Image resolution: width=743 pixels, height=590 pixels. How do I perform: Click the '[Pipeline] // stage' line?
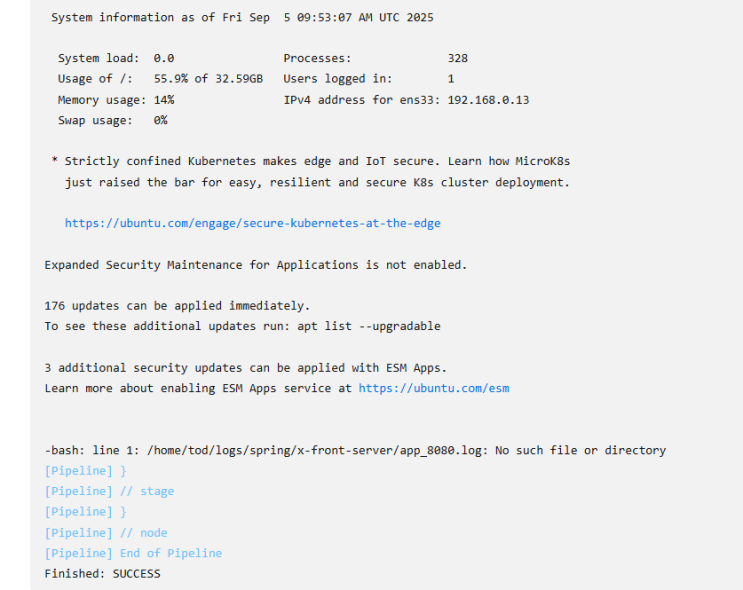tap(109, 491)
